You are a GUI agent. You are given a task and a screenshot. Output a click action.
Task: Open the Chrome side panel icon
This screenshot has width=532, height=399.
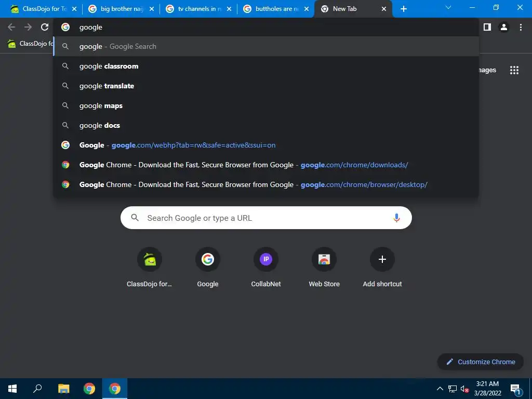click(487, 27)
